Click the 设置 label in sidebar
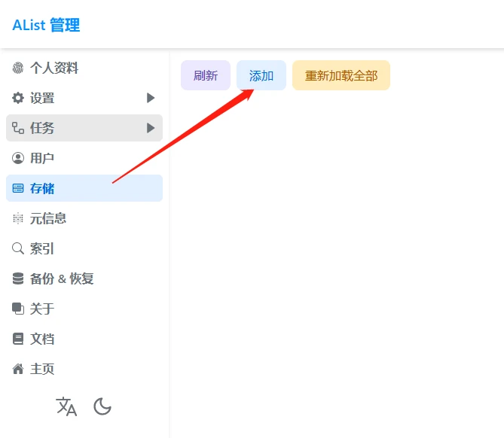 42,98
